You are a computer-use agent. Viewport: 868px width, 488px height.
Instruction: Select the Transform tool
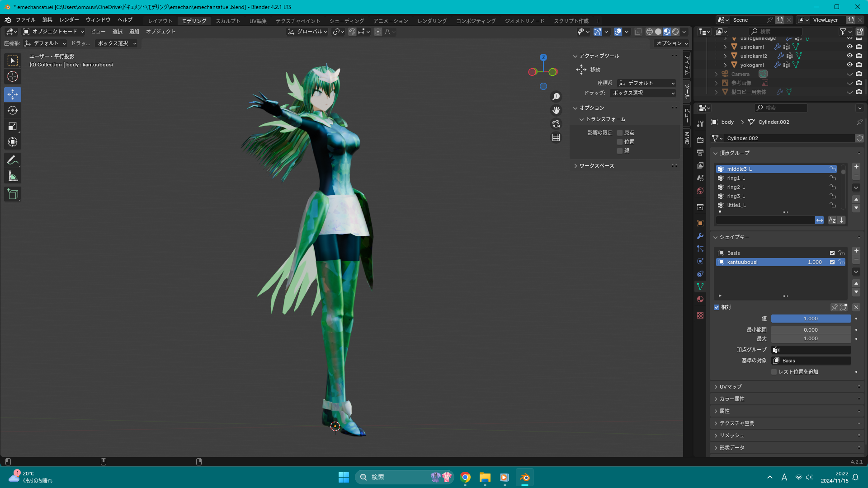(x=13, y=142)
